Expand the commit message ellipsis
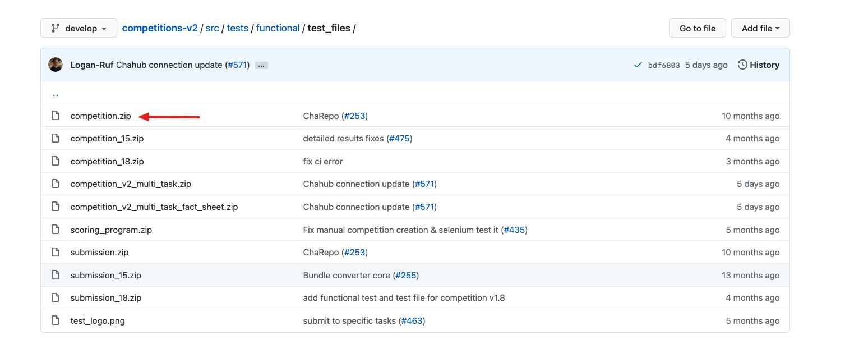 point(261,66)
